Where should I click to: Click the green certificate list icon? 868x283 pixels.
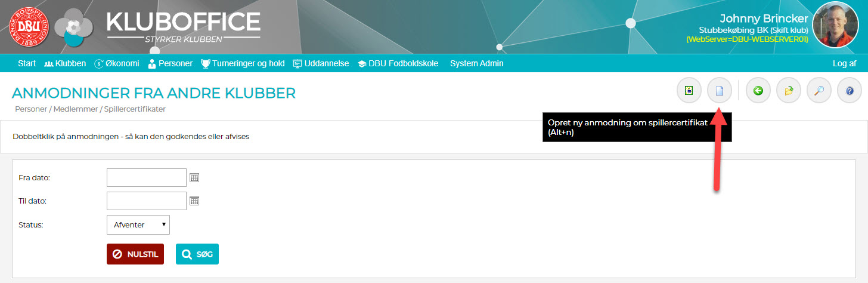click(x=689, y=91)
